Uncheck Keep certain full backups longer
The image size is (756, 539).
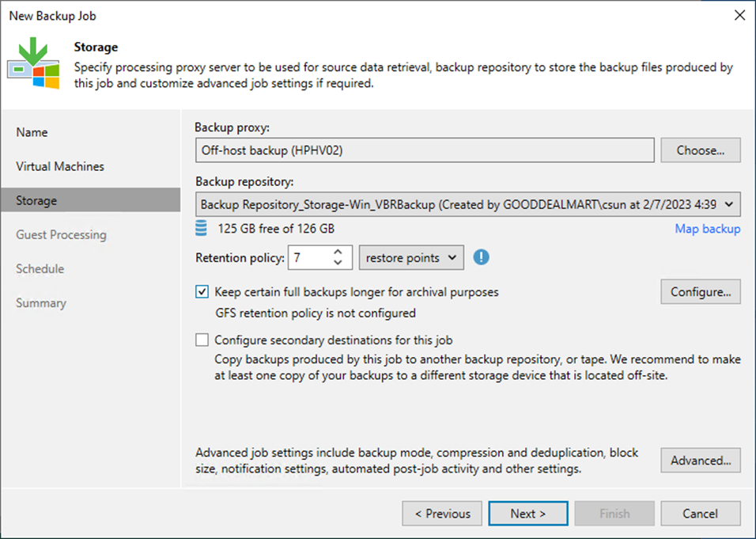tap(202, 292)
